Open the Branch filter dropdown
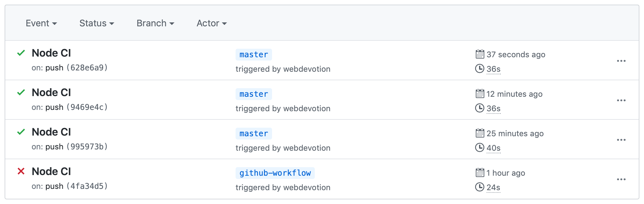644x204 pixels. (x=155, y=23)
